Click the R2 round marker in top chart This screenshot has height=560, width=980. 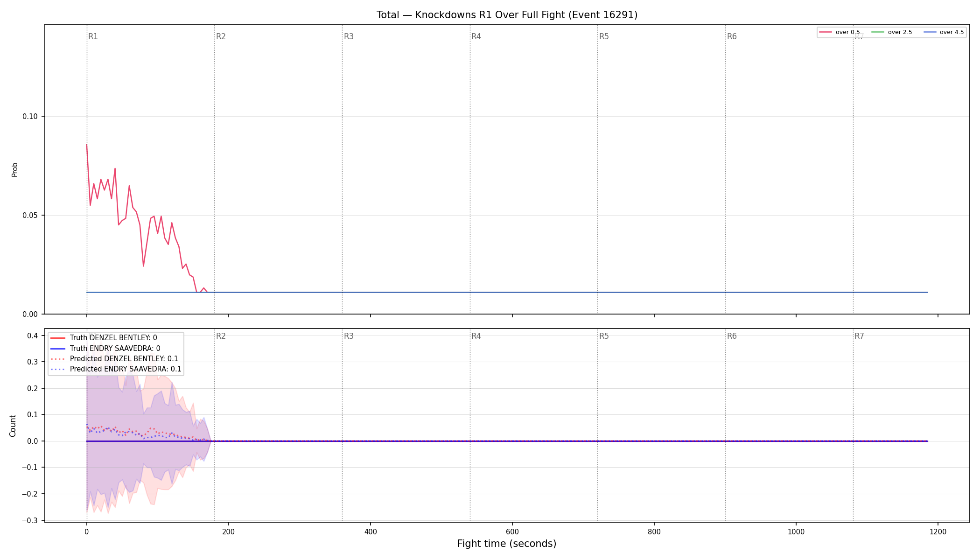click(221, 36)
